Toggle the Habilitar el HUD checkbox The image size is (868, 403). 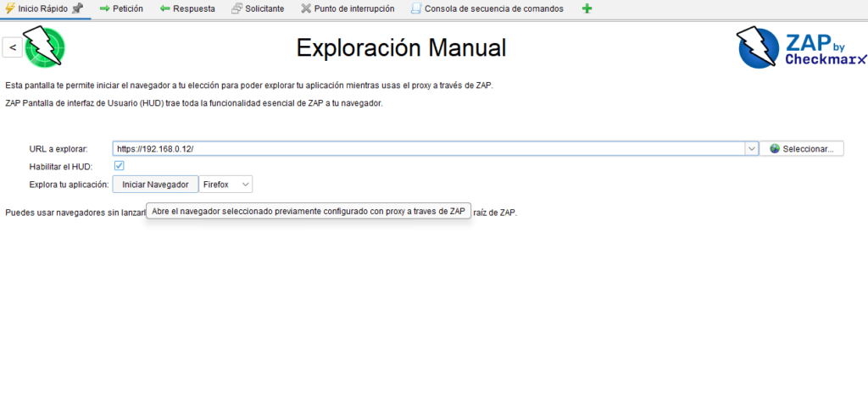pos(120,166)
